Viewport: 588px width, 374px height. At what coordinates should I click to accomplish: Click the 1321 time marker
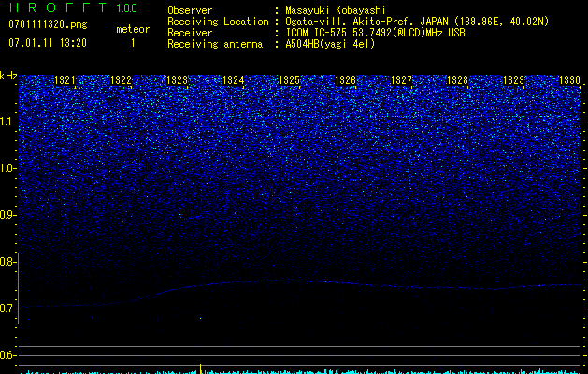tap(65, 81)
